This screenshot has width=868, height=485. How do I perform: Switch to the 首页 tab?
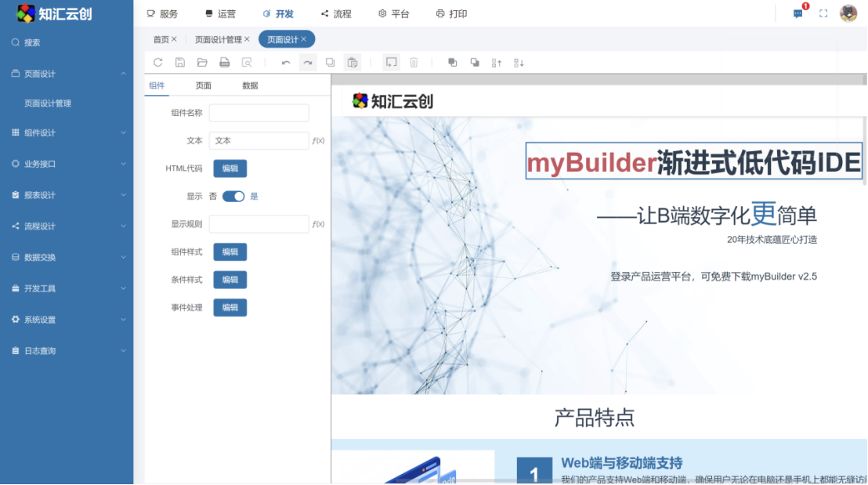point(161,39)
